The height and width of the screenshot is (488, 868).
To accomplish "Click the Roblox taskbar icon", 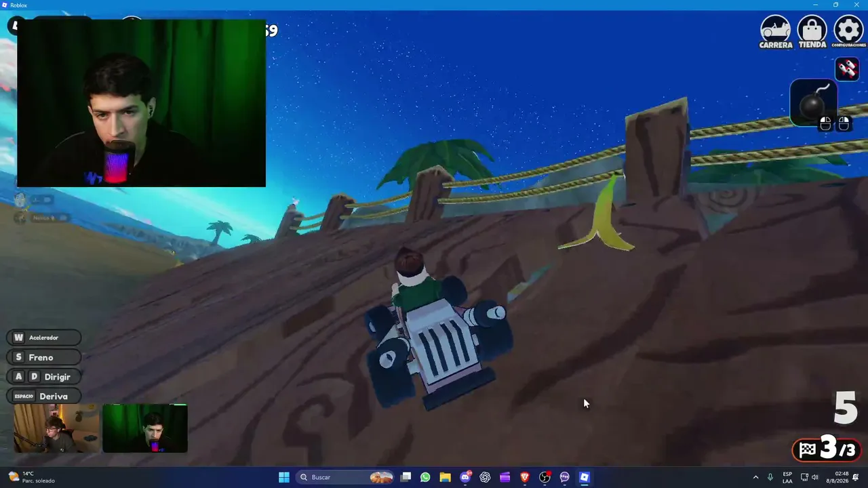I will pyautogui.click(x=585, y=477).
